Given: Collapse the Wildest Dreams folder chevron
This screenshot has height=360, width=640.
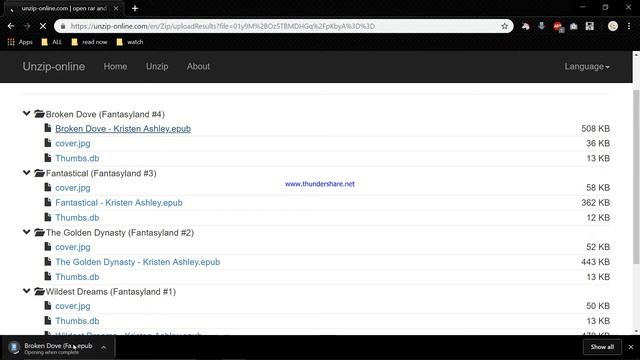Looking at the screenshot, I should click(x=27, y=291).
